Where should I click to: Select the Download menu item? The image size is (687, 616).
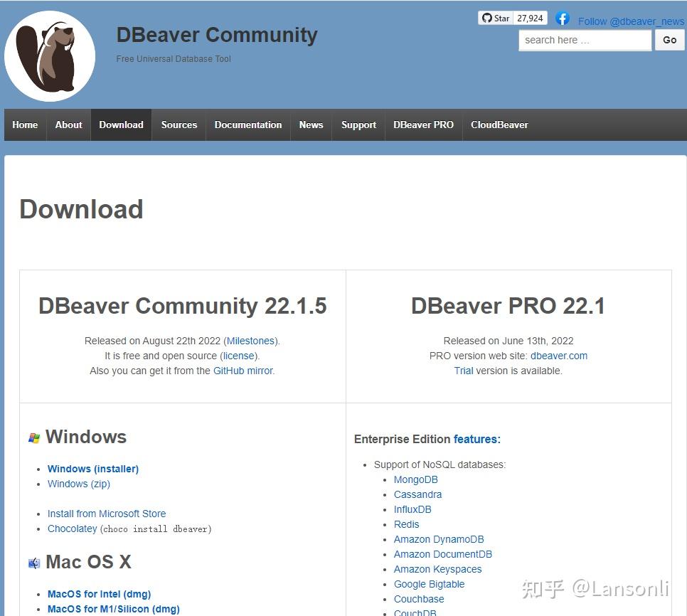click(121, 125)
